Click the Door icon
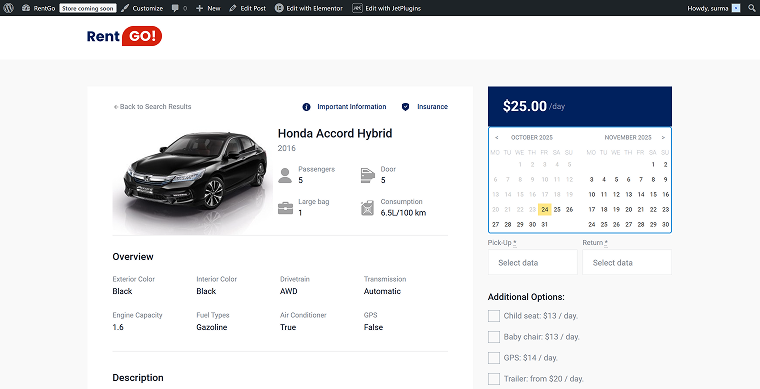This screenshot has width=760, height=389. click(x=368, y=175)
